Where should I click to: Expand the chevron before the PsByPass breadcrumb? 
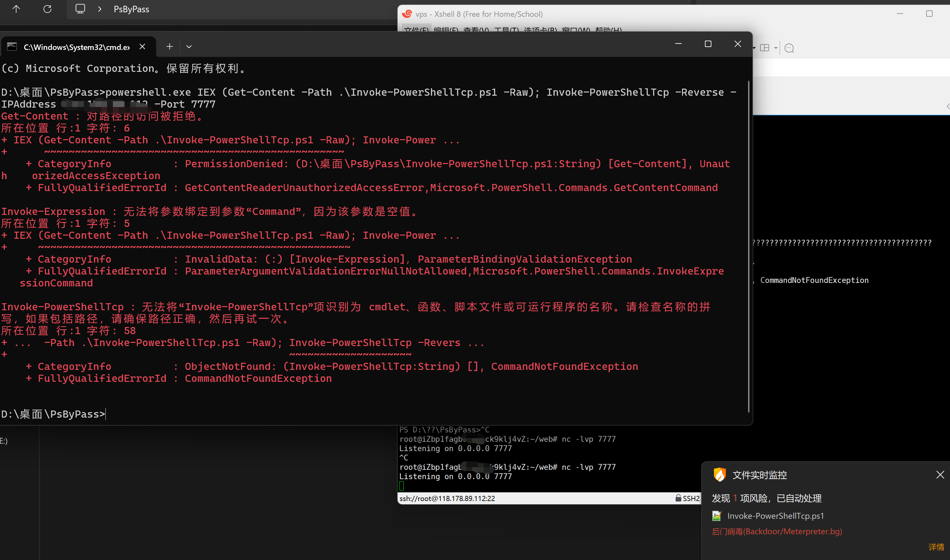[x=100, y=9]
